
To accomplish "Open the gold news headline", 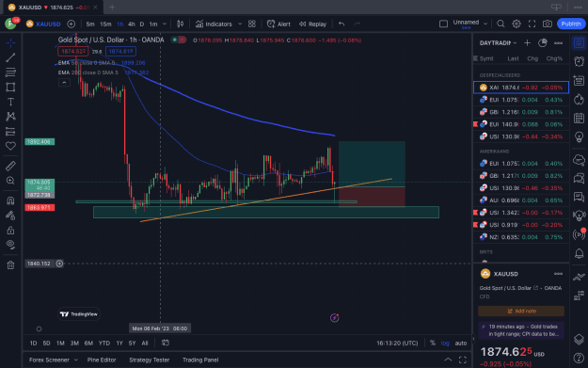I will pos(521,330).
